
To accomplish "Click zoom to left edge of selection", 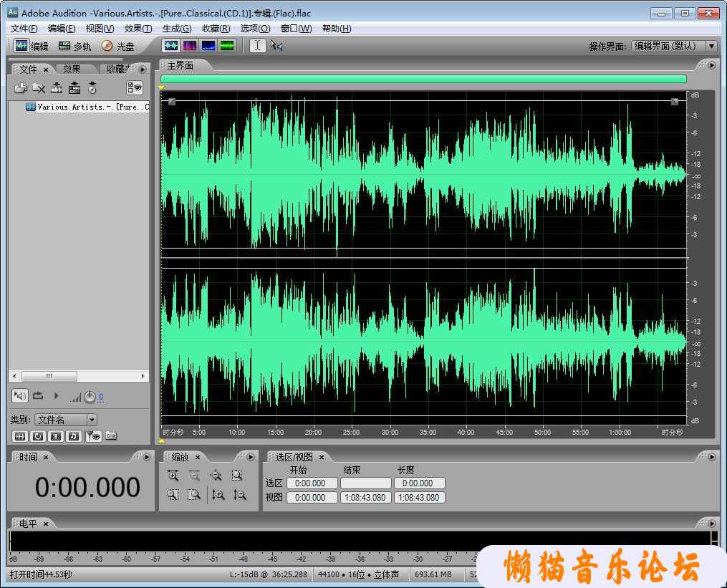I will pyautogui.click(x=173, y=495).
